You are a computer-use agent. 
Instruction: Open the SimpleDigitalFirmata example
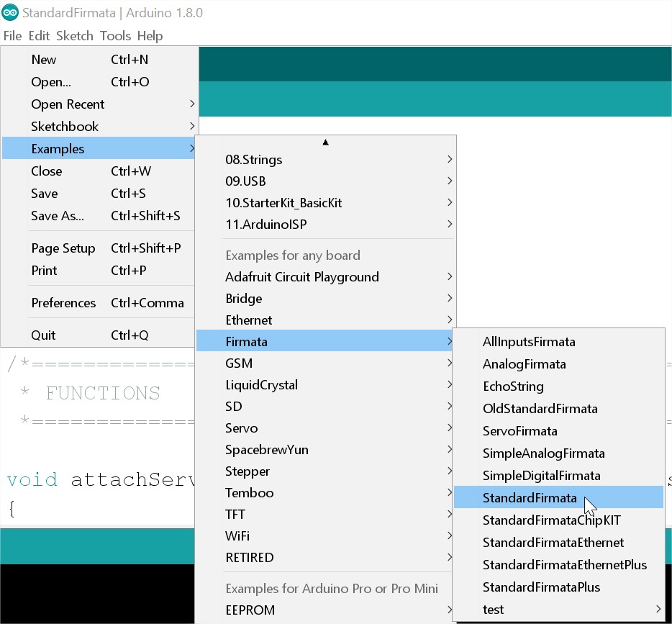[559, 476]
